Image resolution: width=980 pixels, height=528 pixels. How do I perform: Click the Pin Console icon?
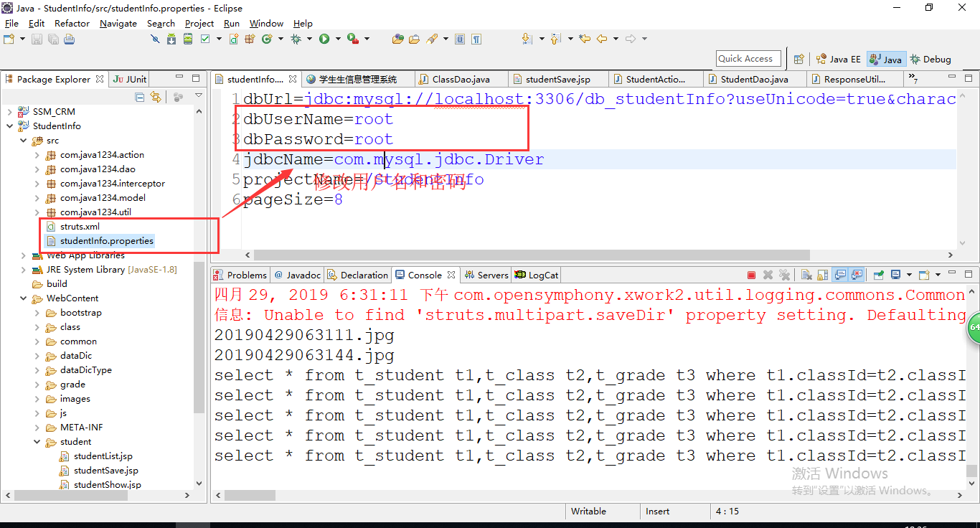[x=878, y=275]
